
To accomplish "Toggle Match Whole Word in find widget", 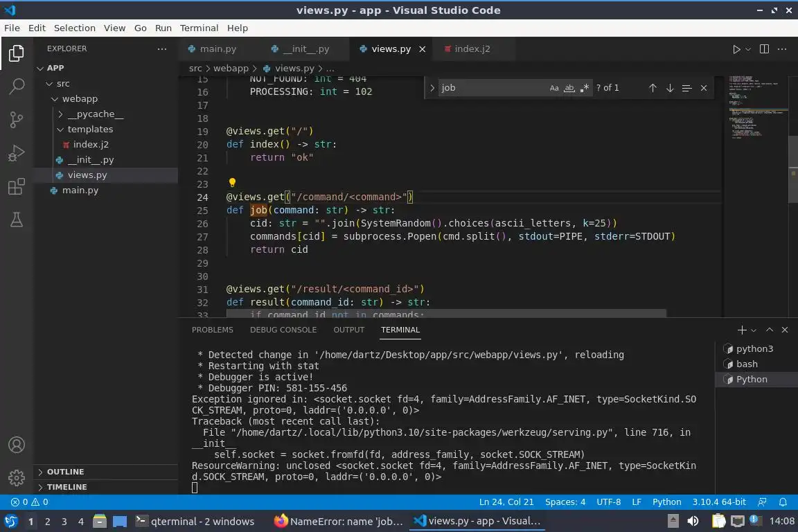I will [x=569, y=88].
